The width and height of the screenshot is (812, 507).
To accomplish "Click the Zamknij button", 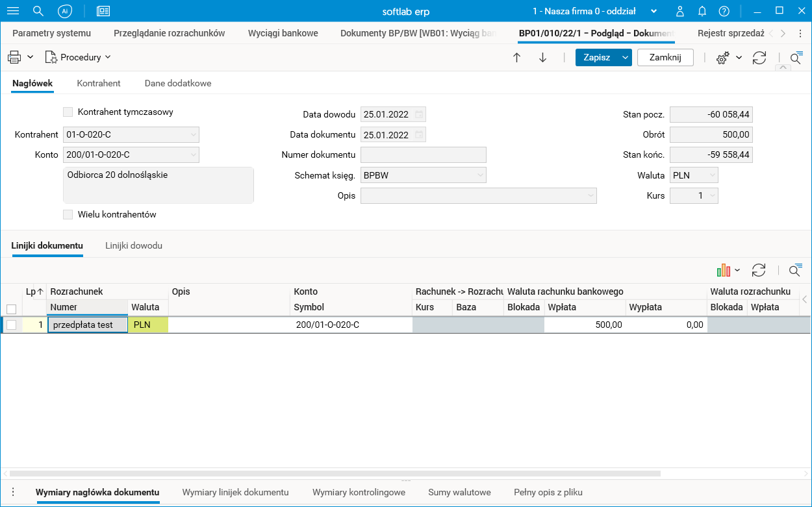I will pyautogui.click(x=665, y=57).
